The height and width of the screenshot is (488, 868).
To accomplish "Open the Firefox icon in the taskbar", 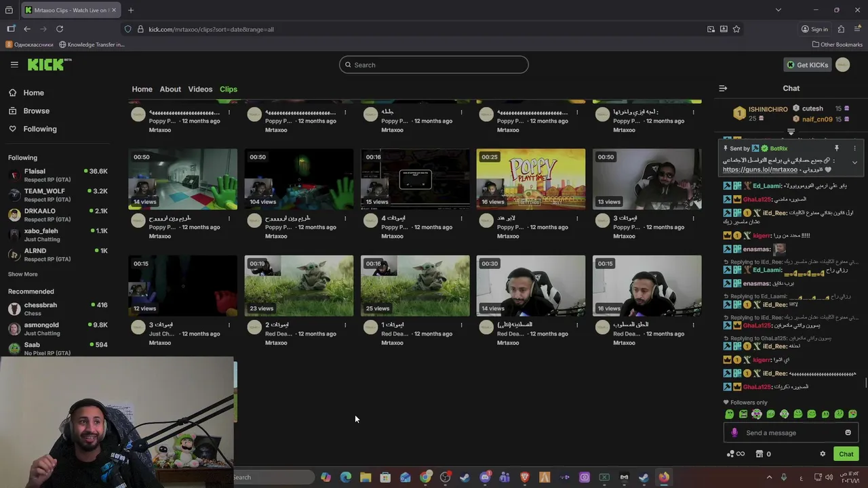I will click(664, 477).
